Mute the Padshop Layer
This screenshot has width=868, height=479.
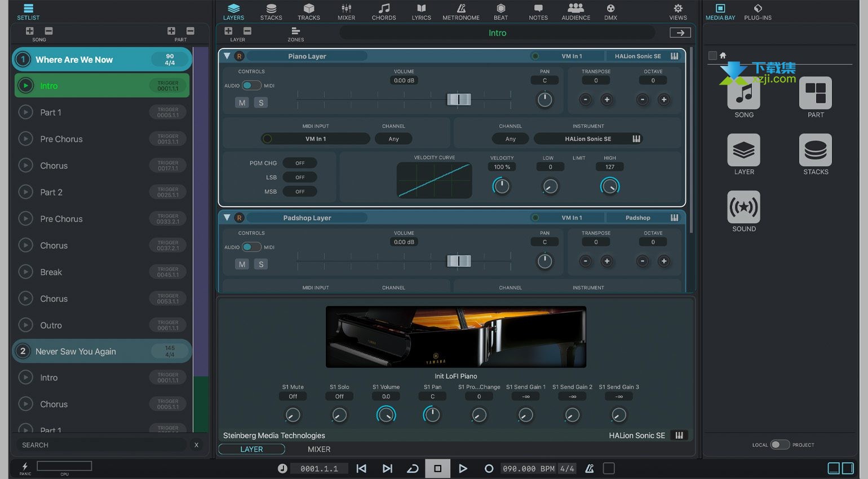[x=242, y=264]
